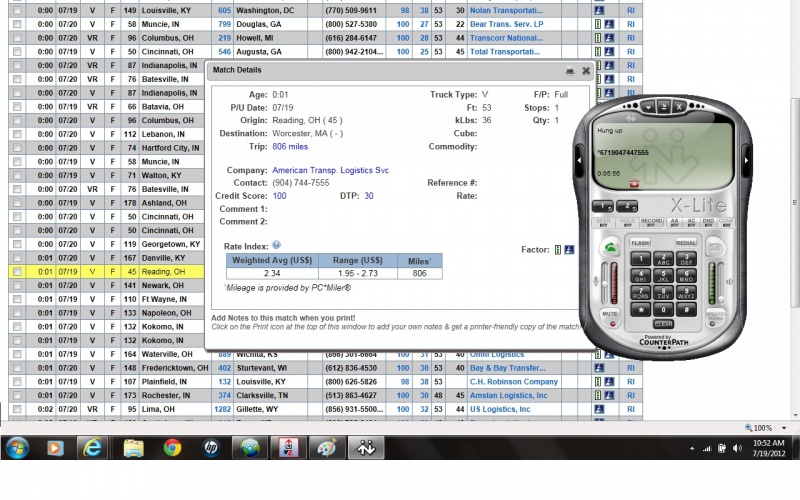Print the Match Details window
The width and height of the screenshot is (800, 500).
click(570, 71)
